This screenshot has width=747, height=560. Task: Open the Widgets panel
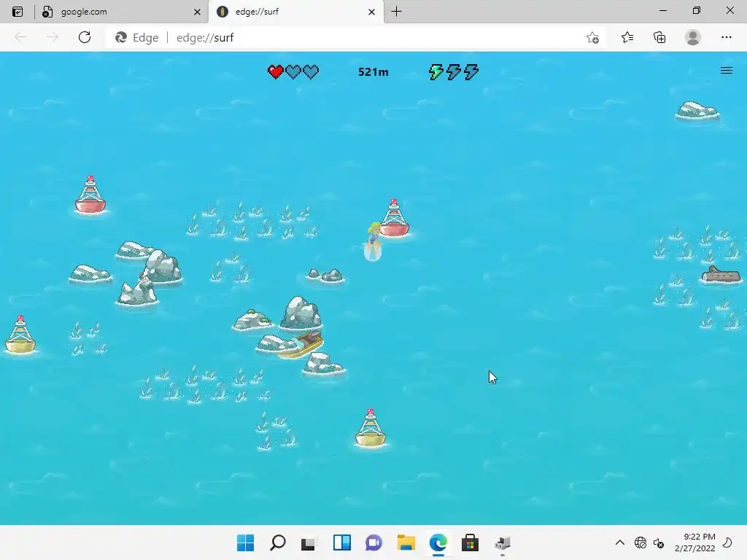click(x=341, y=542)
